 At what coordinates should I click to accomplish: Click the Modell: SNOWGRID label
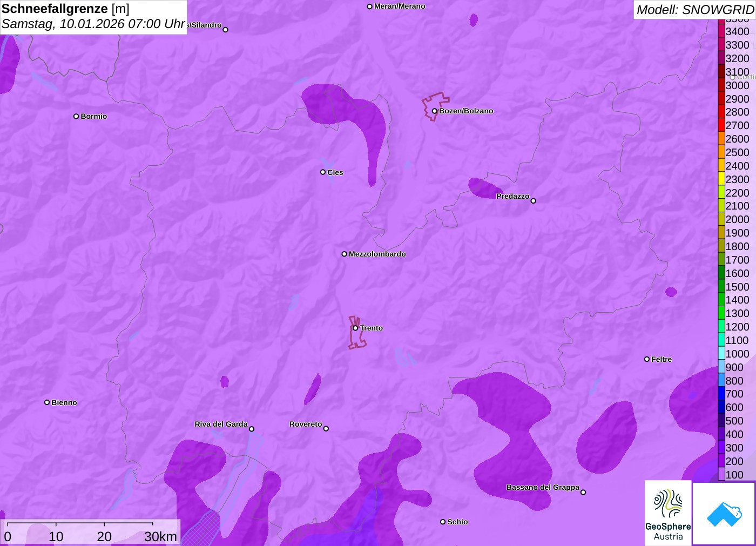(x=695, y=10)
